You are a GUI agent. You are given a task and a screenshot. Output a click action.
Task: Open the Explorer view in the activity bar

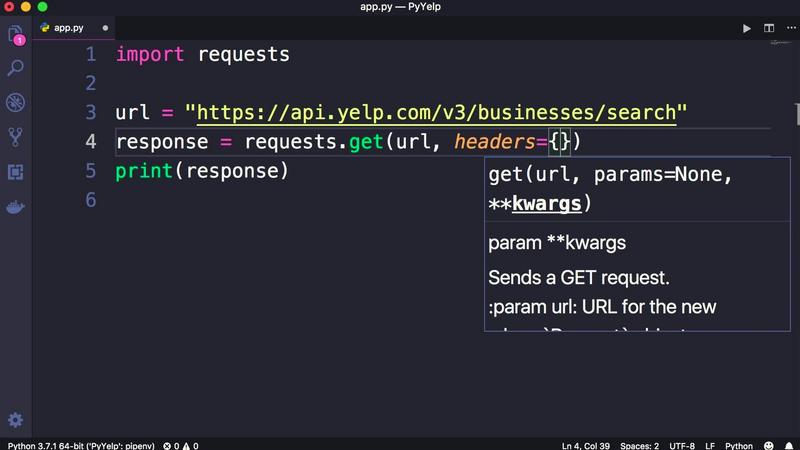tap(15, 34)
